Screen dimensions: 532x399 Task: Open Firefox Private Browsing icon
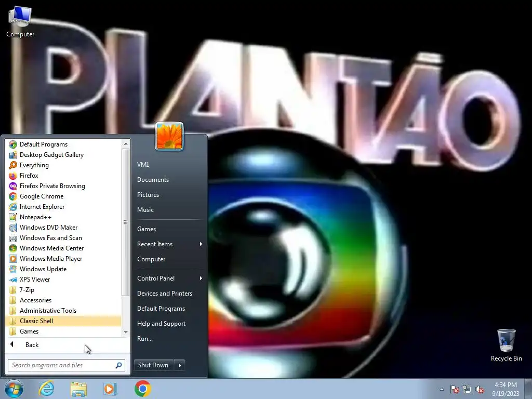click(13, 187)
